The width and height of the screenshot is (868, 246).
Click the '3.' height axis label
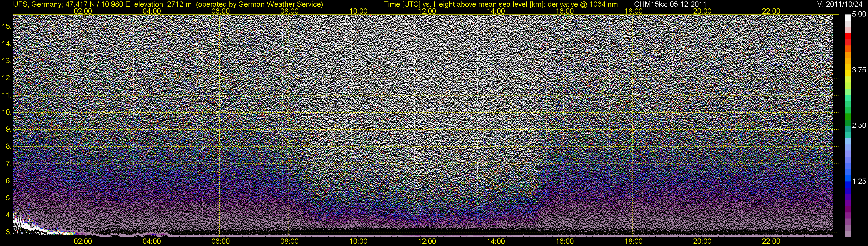click(x=9, y=232)
